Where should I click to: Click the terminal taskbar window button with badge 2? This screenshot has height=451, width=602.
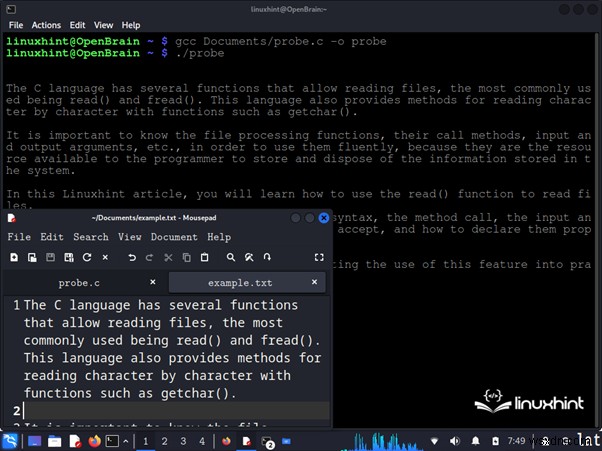(267, 442)
